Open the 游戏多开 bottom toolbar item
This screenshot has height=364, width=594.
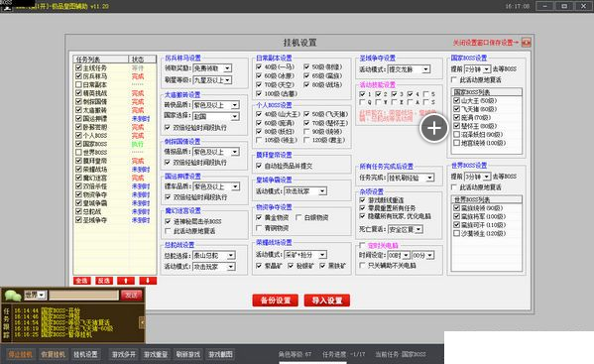pos(124,354)
